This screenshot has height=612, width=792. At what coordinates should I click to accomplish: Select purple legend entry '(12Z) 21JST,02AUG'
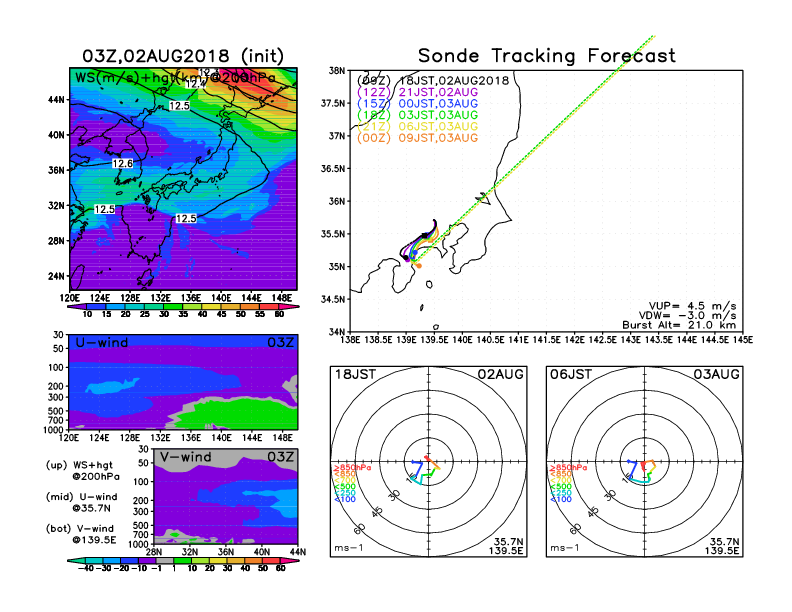[x=417, y=92]
